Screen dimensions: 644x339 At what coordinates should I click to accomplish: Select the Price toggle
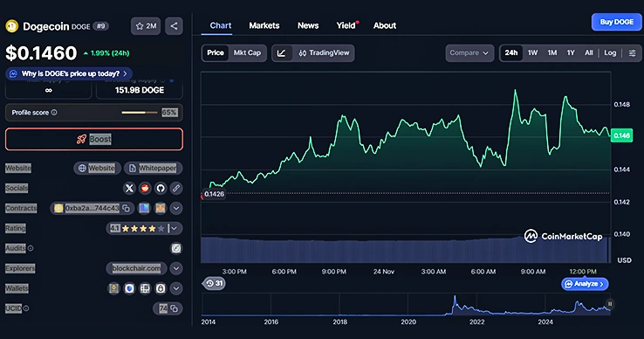[216, 53]
